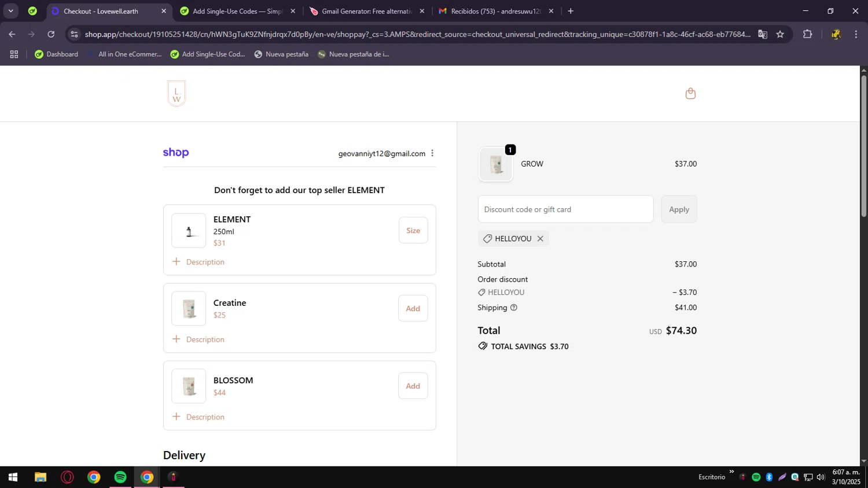
Task: Click the pinned green tab icon
Action: (32, 11)
